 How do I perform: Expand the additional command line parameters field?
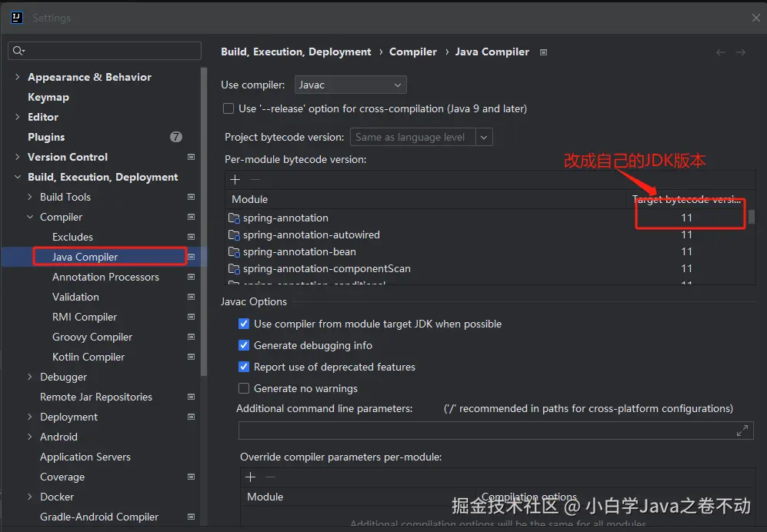(742, 431)
